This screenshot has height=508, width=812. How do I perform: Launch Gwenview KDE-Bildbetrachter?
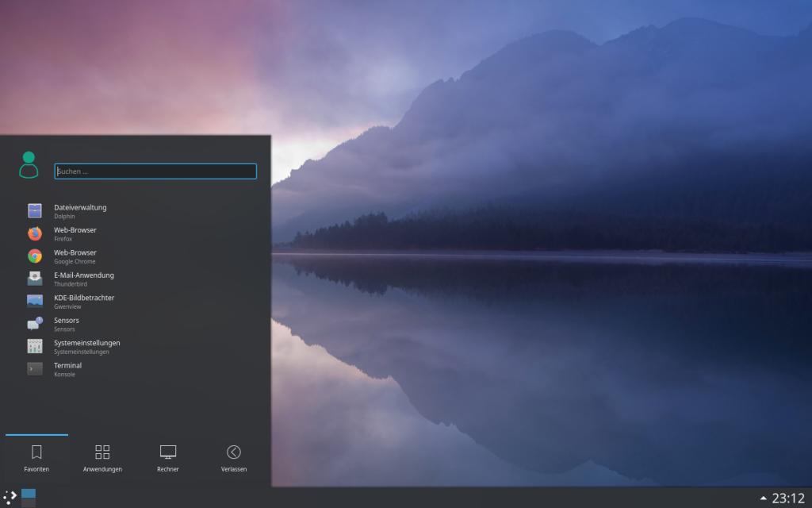pos(35,301)
